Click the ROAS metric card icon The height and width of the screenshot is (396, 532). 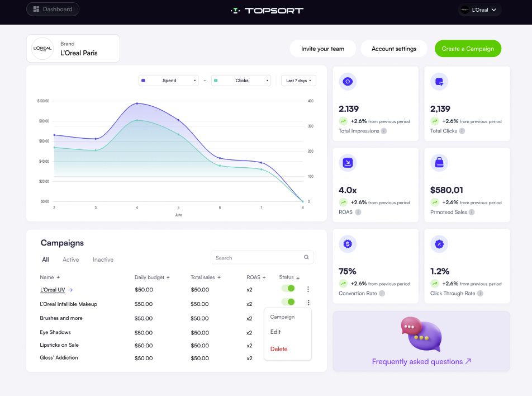(x=348, y=163)
